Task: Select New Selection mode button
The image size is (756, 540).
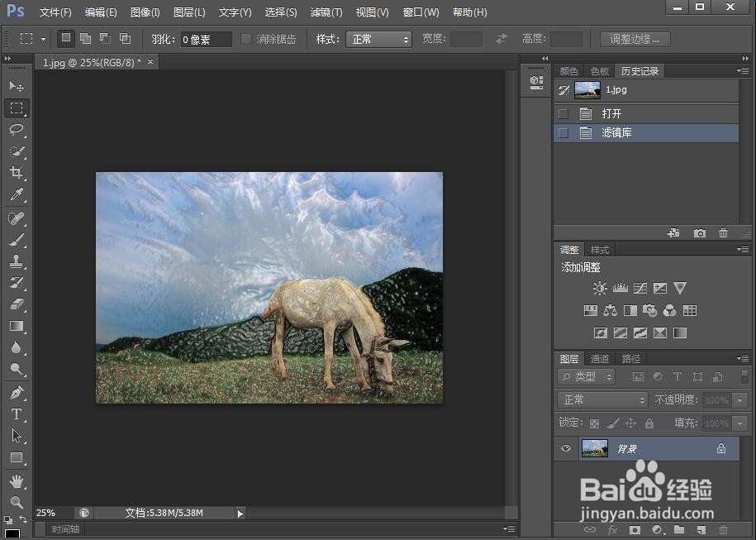Action: pos(66,38)
